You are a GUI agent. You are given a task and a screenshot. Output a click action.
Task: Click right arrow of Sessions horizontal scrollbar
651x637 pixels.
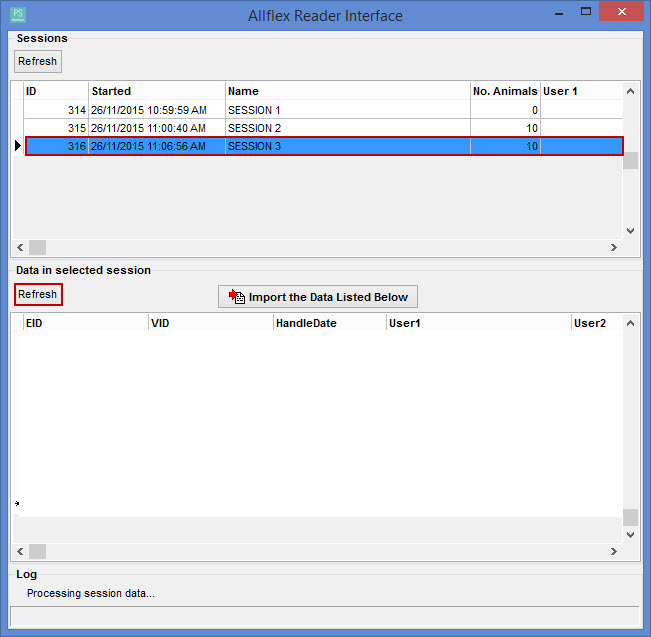tap(614, 247)
